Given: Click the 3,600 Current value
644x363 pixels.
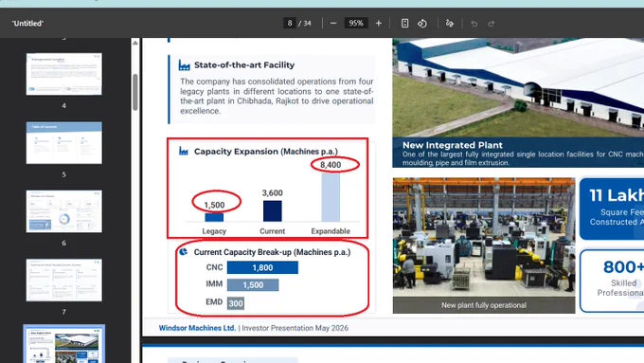Looking at the screenshot, I should (x=273, y=192).
